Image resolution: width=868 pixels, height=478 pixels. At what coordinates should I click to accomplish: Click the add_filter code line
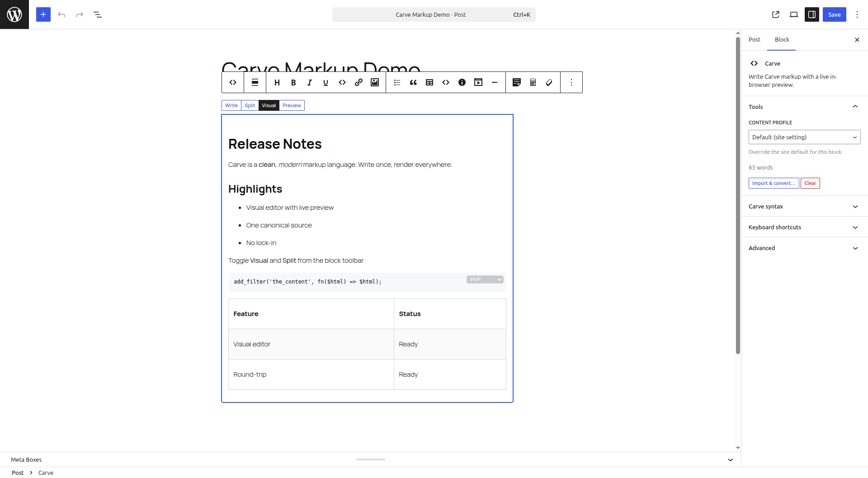coord(307,281)
